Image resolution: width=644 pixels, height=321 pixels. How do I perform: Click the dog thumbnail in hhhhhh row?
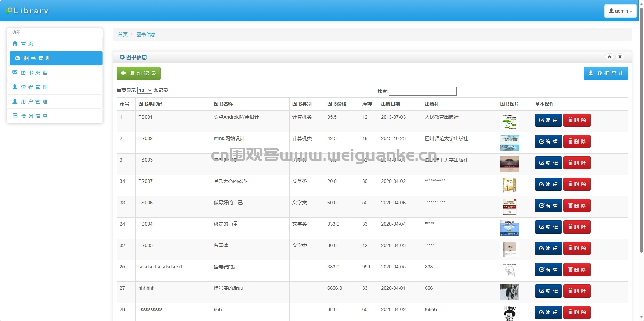click(x=509, y=292)
